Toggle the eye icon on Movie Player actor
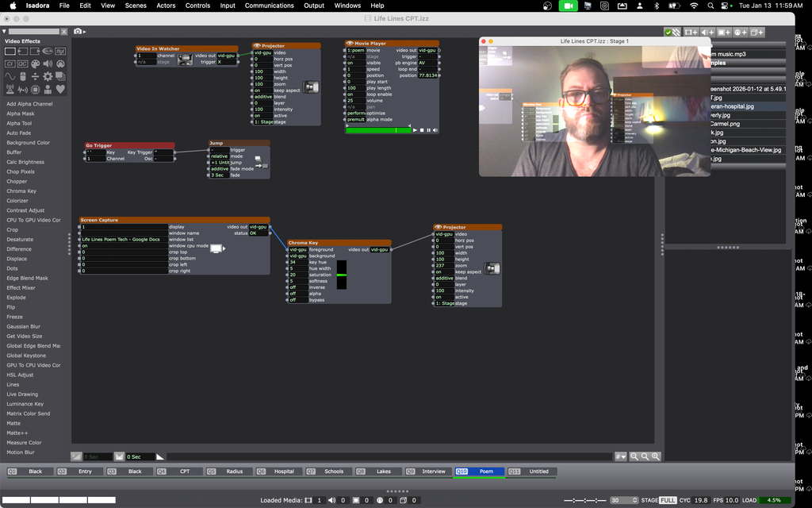This screenshot has width=812, height=508. click(x=350, y=43)
